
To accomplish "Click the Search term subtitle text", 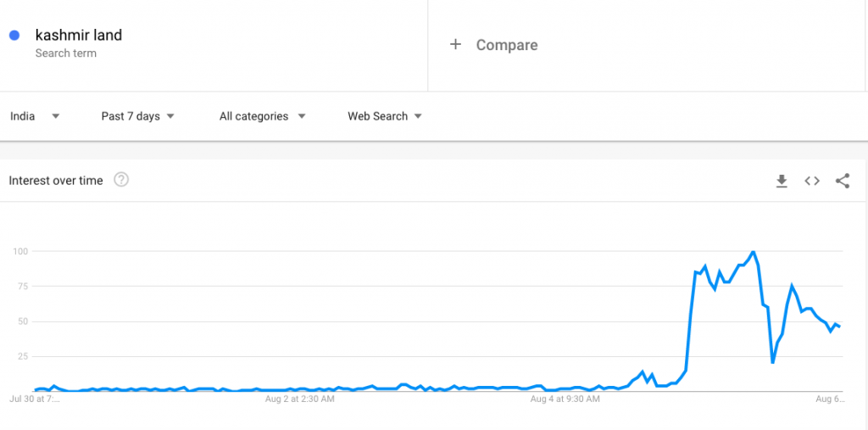I will tap(65, 53).
